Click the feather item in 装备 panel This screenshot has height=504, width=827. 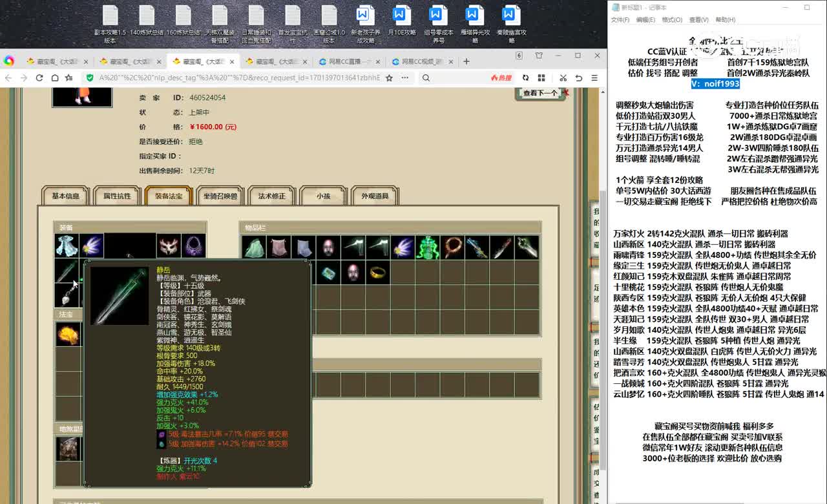pos(92,246)
